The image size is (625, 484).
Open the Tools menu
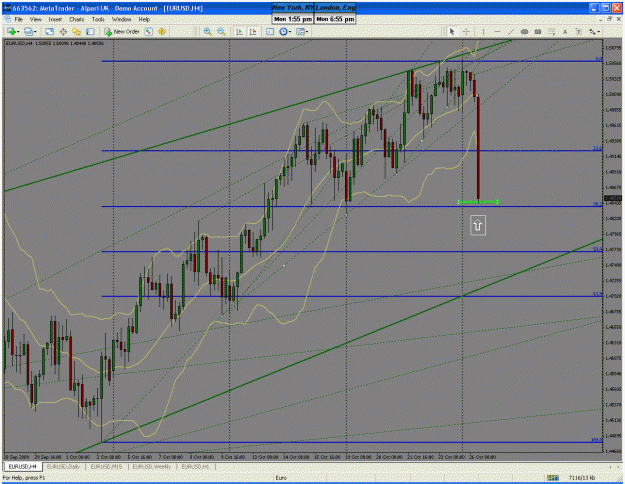pyautogui.click(x=98, y=19)
